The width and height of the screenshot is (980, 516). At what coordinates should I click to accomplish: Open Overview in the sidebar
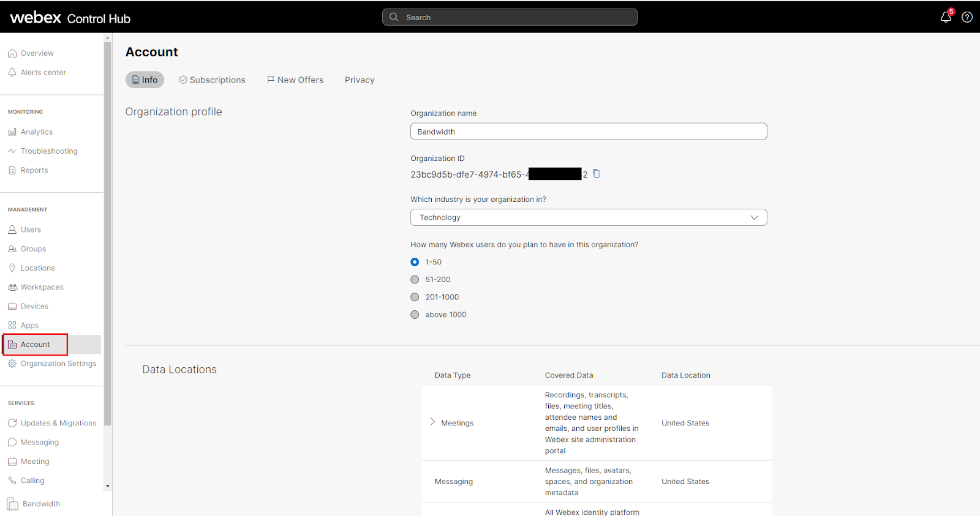click(37, 53)
